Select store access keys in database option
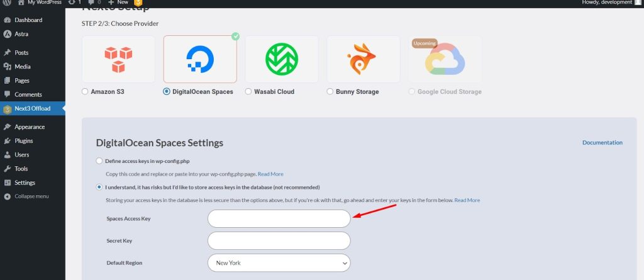This screenshot has height=280, width=644. (99, 187)
